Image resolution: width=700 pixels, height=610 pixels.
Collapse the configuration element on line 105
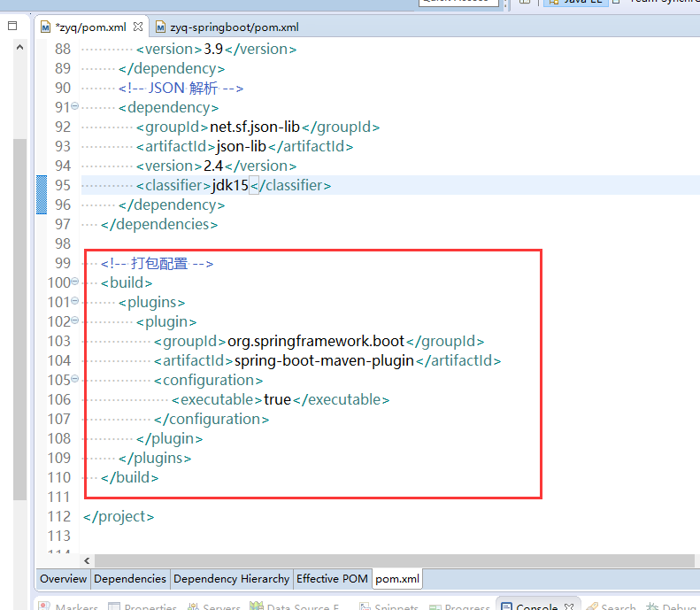coord(75,379)
